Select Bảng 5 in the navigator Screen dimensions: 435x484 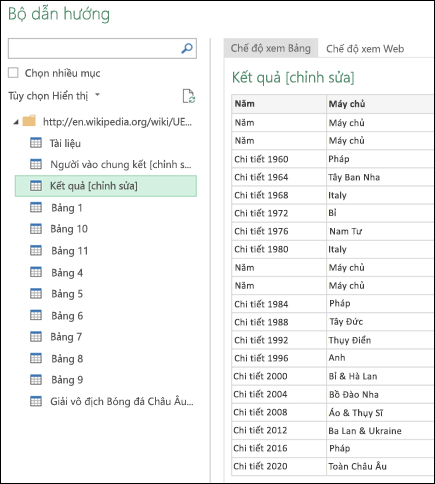(x=67, y=294)
